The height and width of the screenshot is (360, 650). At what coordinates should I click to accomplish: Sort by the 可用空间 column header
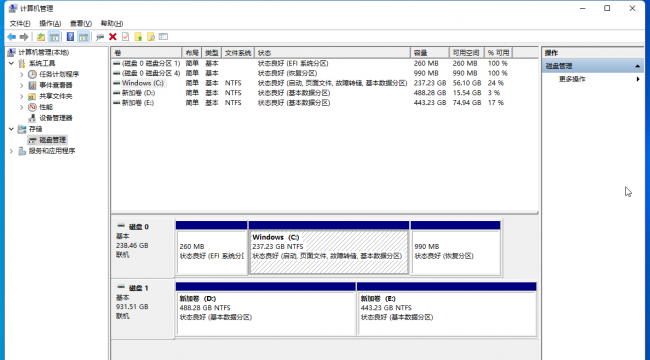(x=467, y=53)
